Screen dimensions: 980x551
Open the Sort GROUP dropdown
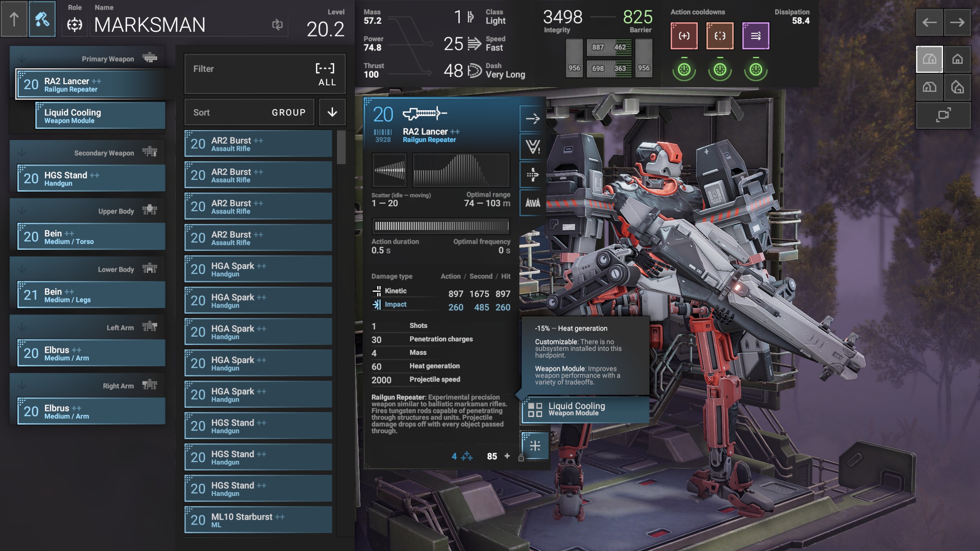[x=249, y=112]
